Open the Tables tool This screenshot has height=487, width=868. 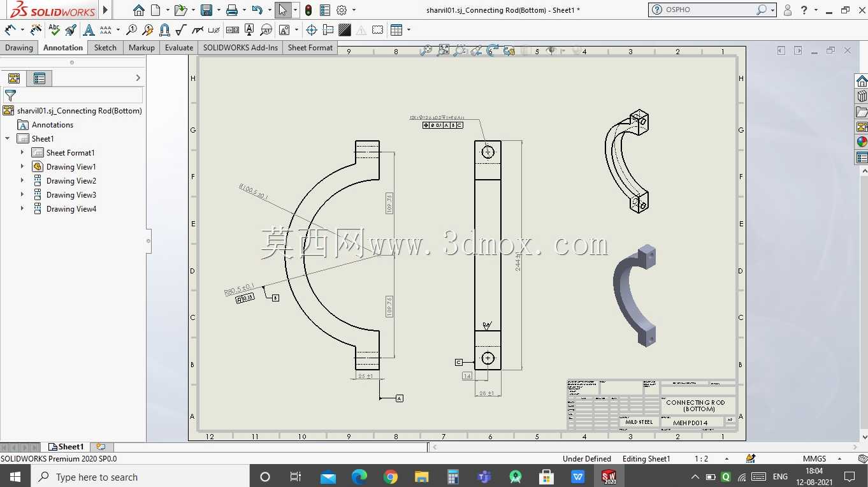tap(396, 30)
